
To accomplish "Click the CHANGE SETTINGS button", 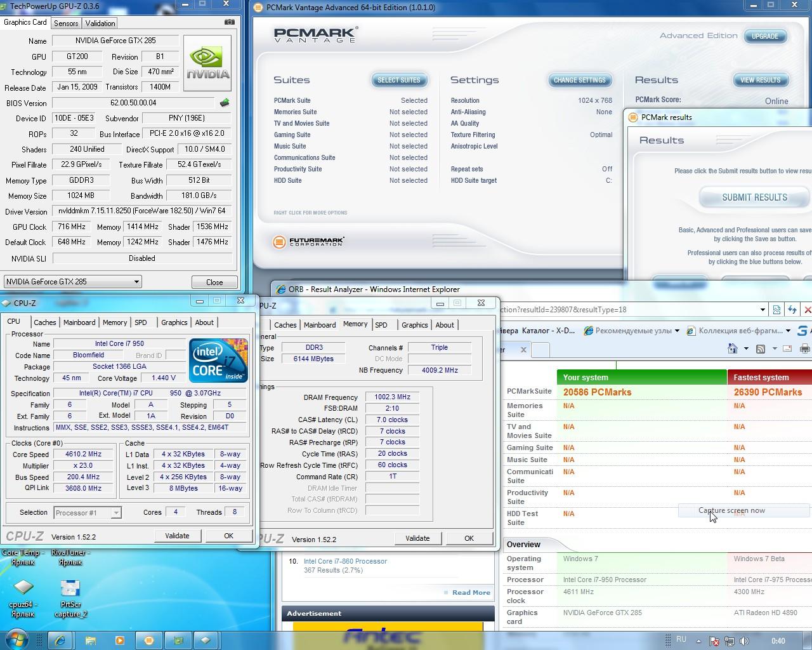I will pyautogui.click(x=580, y=80).
